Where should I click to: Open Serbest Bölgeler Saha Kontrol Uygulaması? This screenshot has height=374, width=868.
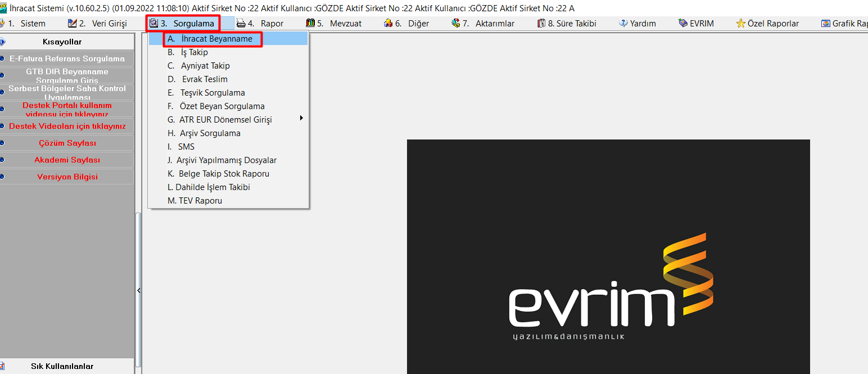pyautogui.click(x=67, y=92)
